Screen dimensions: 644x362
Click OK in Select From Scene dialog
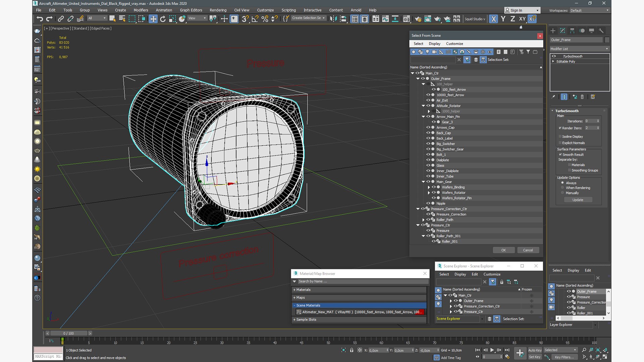(503, 250)
